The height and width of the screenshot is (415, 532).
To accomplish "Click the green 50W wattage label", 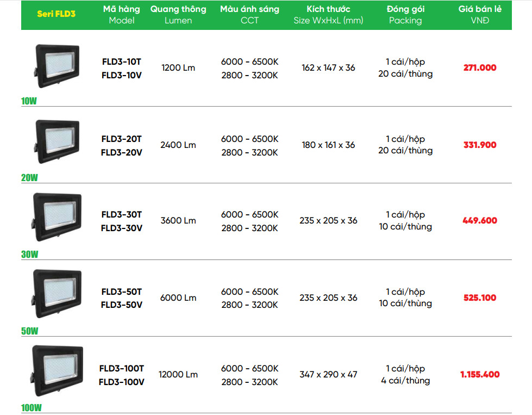I will [30, 331].
